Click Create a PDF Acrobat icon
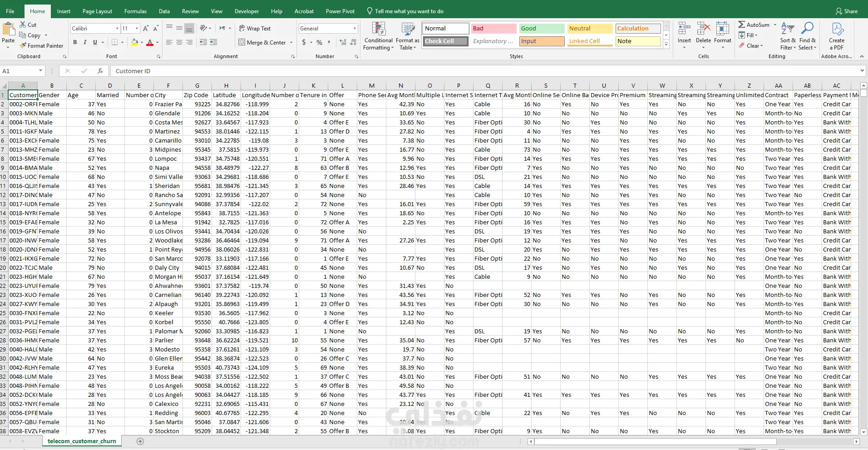 pos(837,35)
